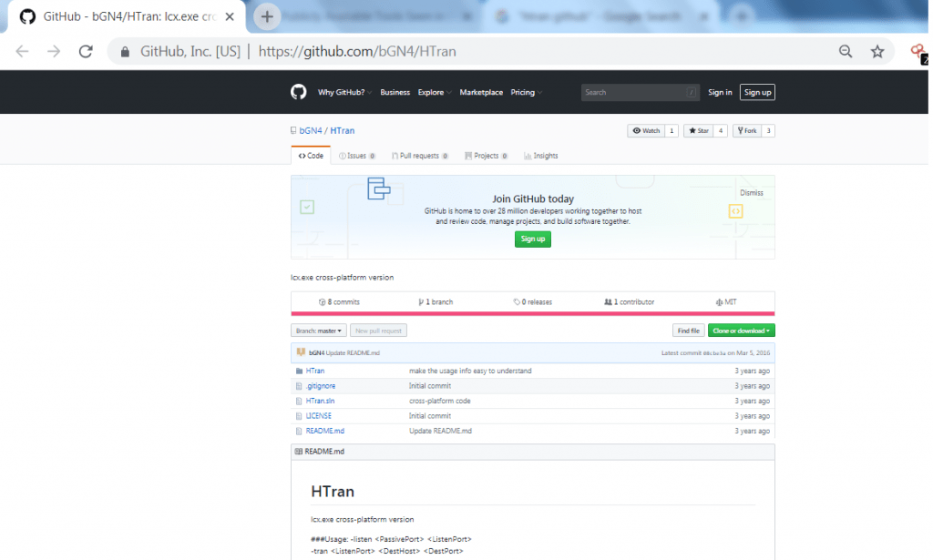Open Why GitHub? dropdown menu
Screen dimensions: 933x560
[344, 92]
